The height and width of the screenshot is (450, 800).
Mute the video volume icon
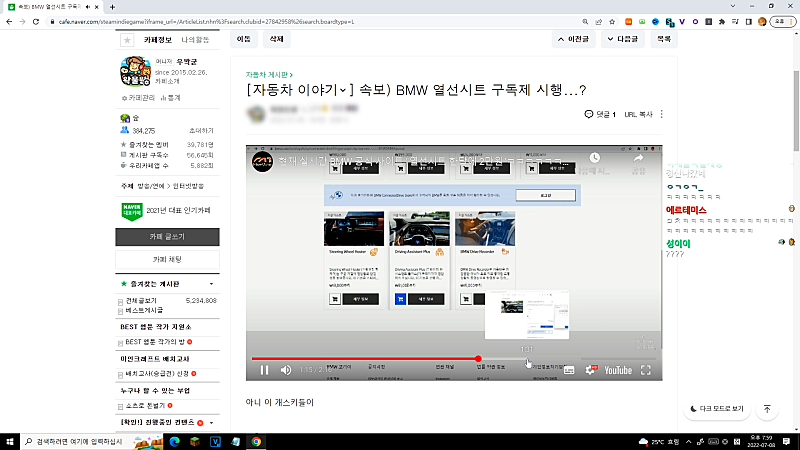[286, 370]
